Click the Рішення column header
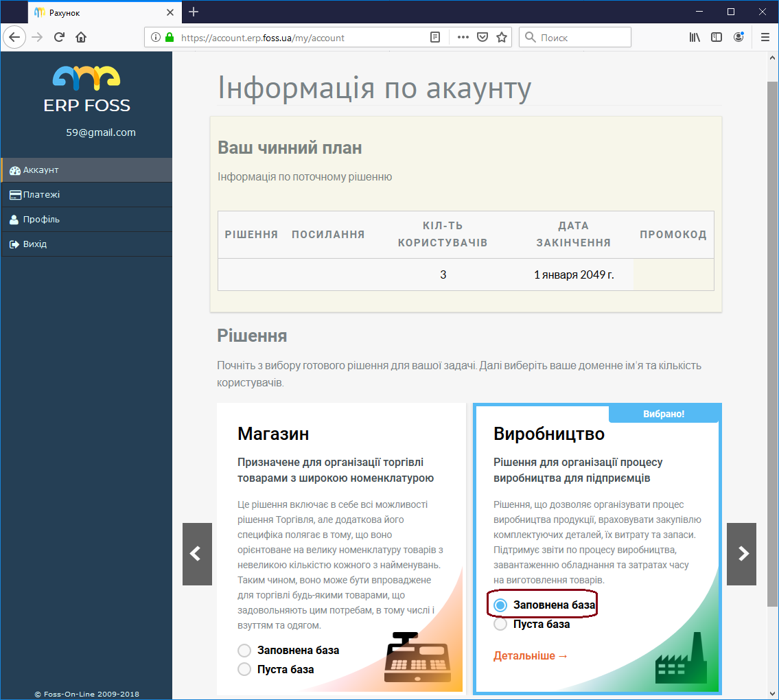Viewport: 779px width, 700px height. coord(251,235)
